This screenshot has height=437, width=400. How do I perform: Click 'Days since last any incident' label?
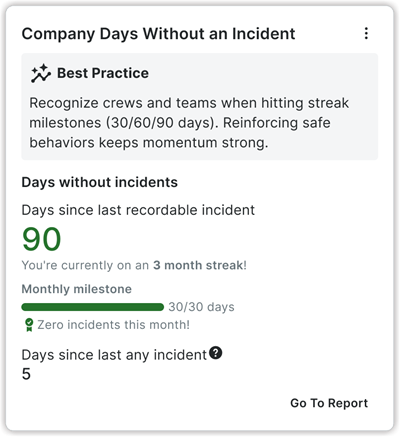coord(114,355)
